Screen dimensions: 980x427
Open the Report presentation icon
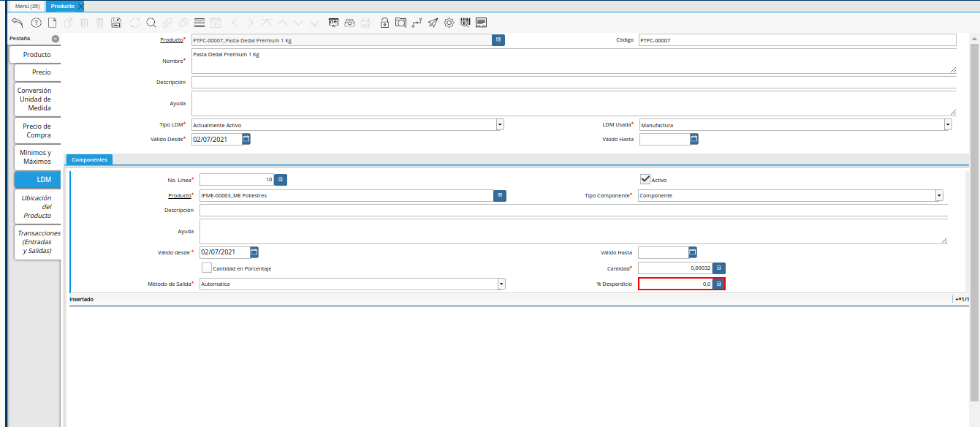pyautogui.click(x=334, y=23)
